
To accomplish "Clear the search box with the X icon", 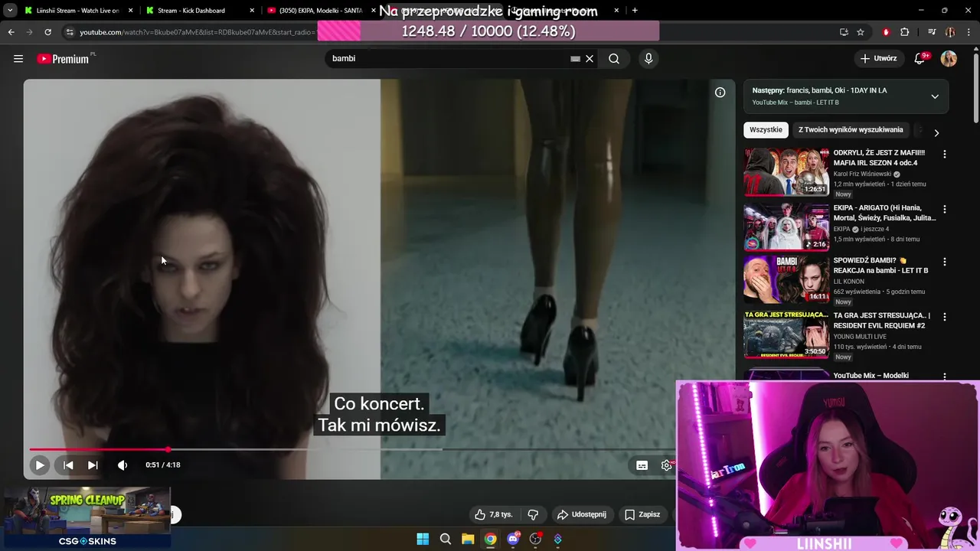I will coord(590,59).
